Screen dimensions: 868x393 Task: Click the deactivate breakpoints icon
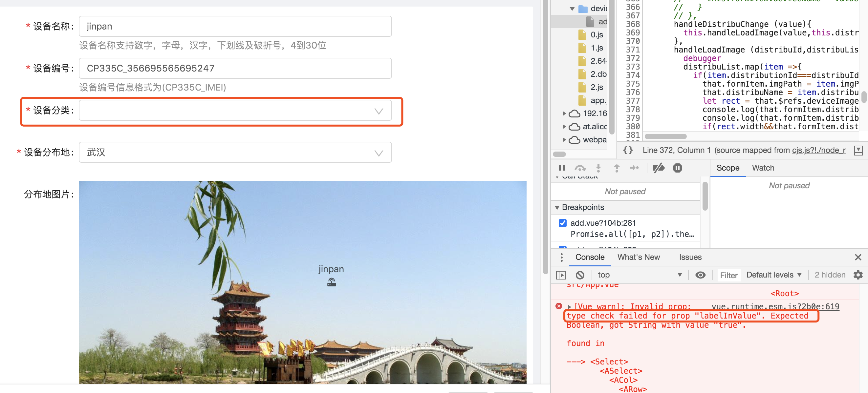point(659,168)
